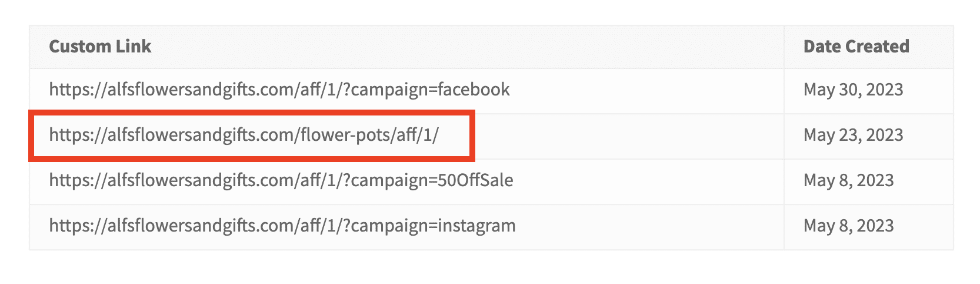The height and width of the screenshot is (284, 980).
Task: Click the first custom link in the table
Action: pyautogui.click(x=279, y=90)
